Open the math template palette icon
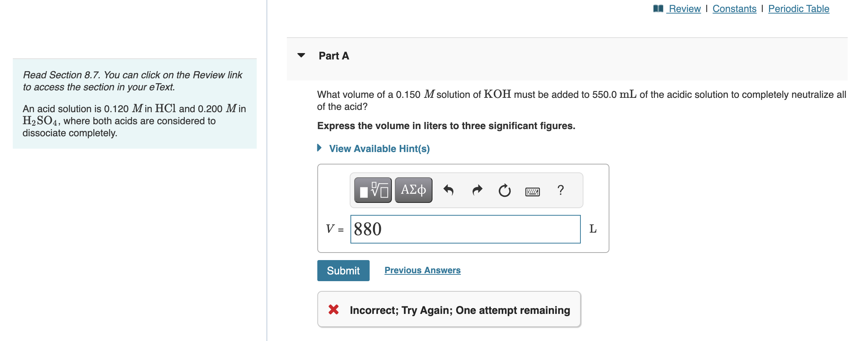The width and height of the screenshot is (868, 341). tap(372, 190)
